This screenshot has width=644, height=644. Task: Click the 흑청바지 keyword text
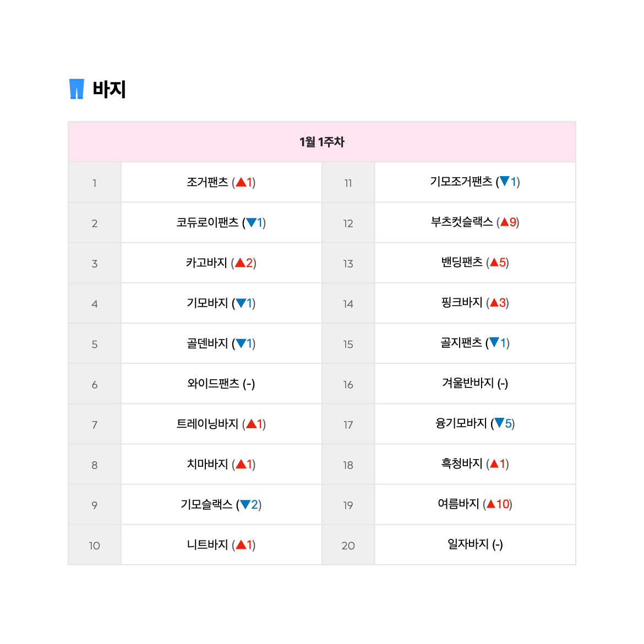pyautogui.click(x=462, y=463)
